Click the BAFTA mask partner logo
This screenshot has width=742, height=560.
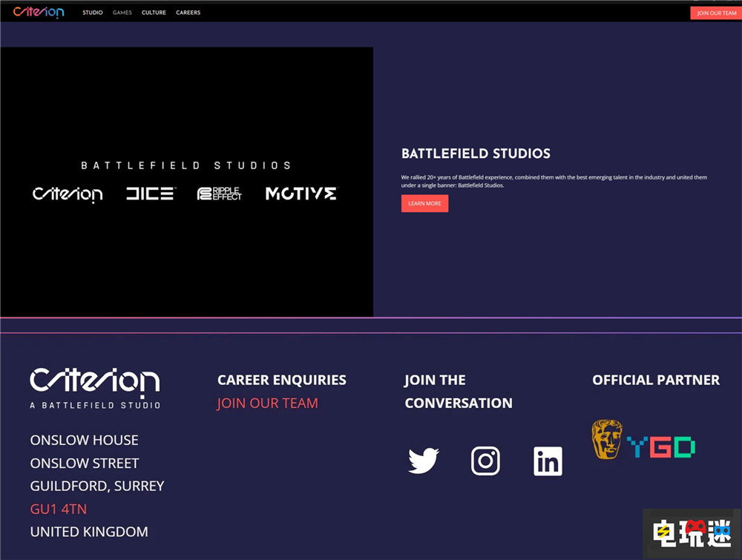[x=606, y=439]
